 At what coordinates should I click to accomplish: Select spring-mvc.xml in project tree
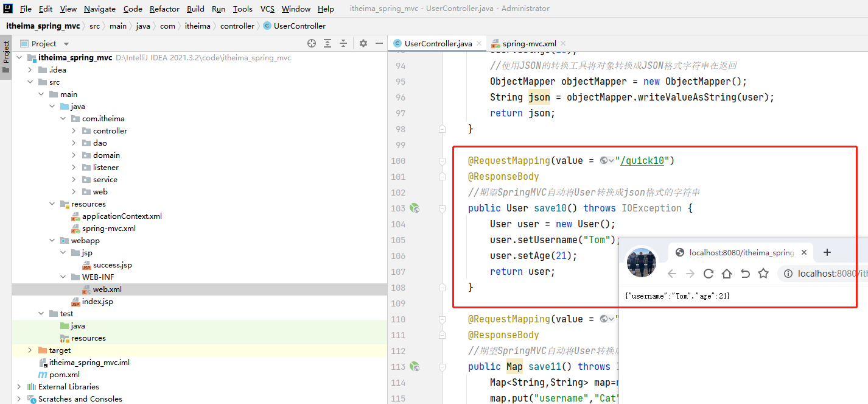point(109,229)
